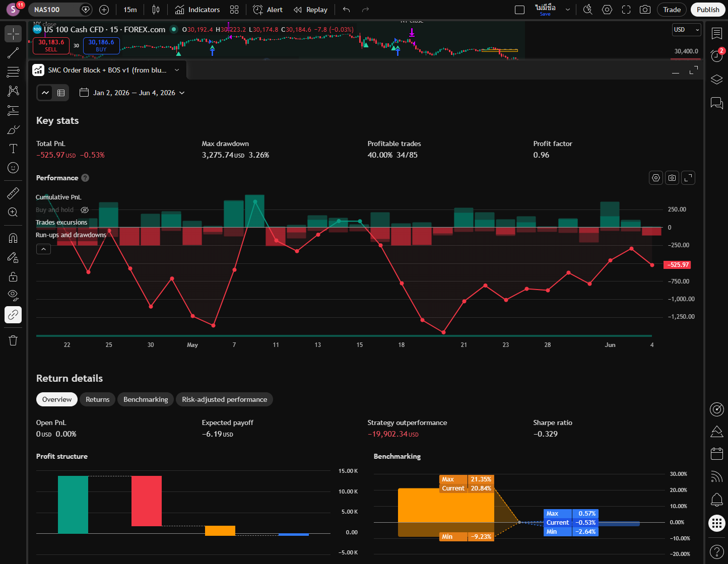Select the Risk-adjusted performance tab

pyautogui.click(x=225, y=399)
